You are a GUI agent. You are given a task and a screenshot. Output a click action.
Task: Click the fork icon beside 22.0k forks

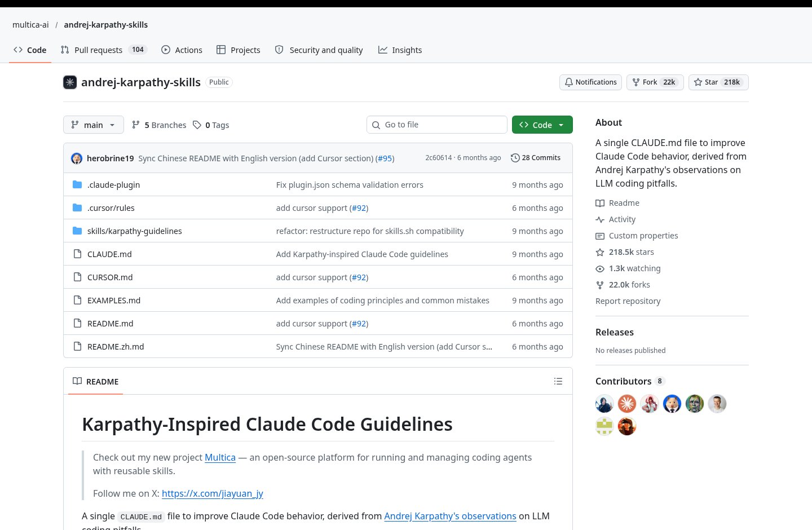[x=600, y=285]
